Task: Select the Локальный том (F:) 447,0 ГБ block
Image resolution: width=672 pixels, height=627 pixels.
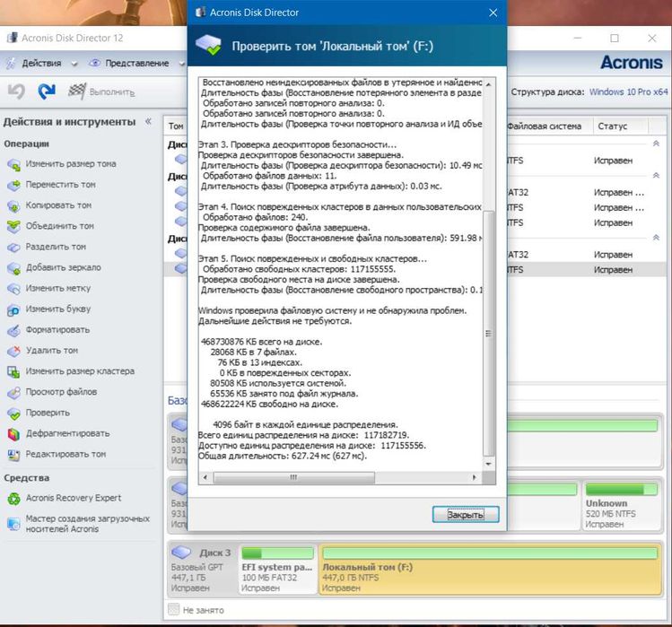Action: point(490,570)
